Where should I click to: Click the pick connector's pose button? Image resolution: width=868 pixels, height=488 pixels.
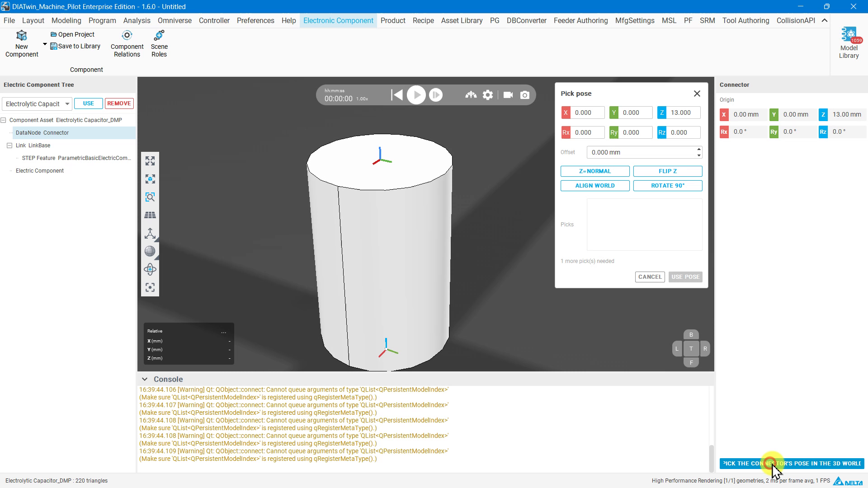(792, 464)
